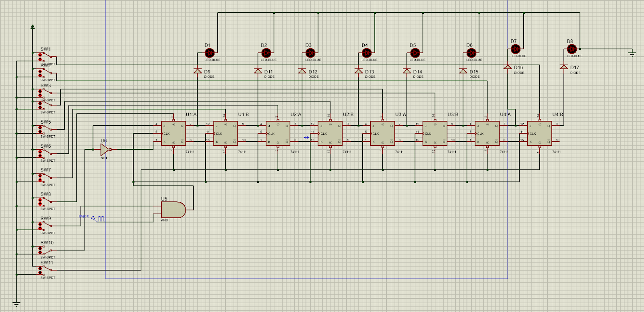The height and width of the screenshot is (312, 644).
Task: Click the clock pulse generator symbol
Action: (x=98, y=219)
